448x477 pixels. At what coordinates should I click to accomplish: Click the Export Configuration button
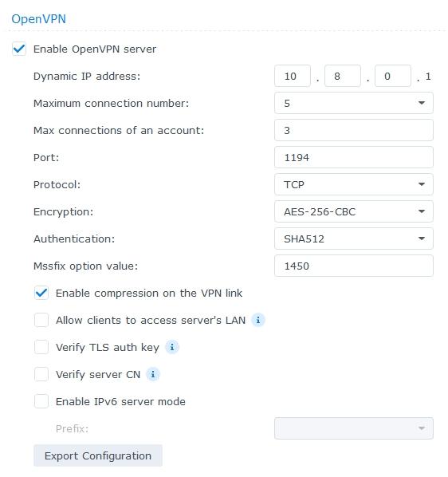pyautogui.click(x=98, y=455)
